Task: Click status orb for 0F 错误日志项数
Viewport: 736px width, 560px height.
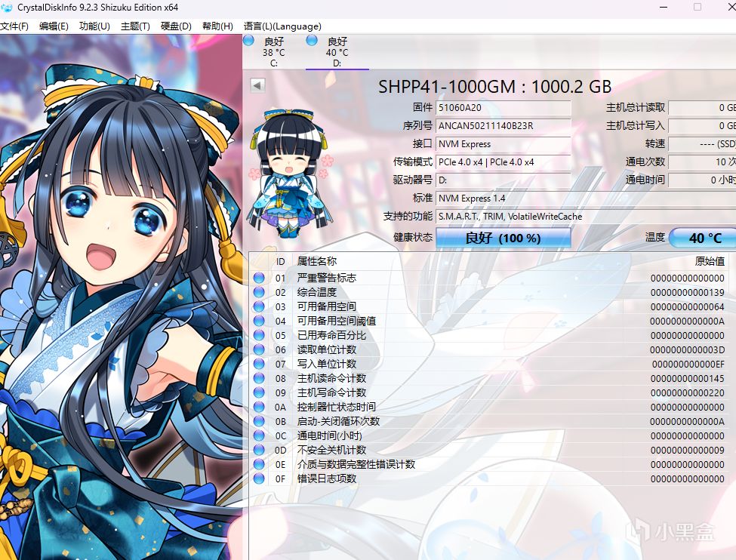Action: (259, 478)
